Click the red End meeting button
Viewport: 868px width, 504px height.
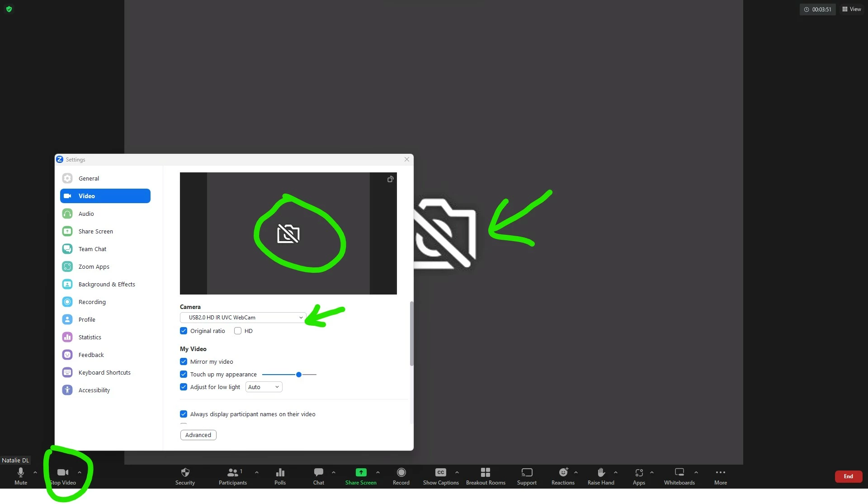848,476
